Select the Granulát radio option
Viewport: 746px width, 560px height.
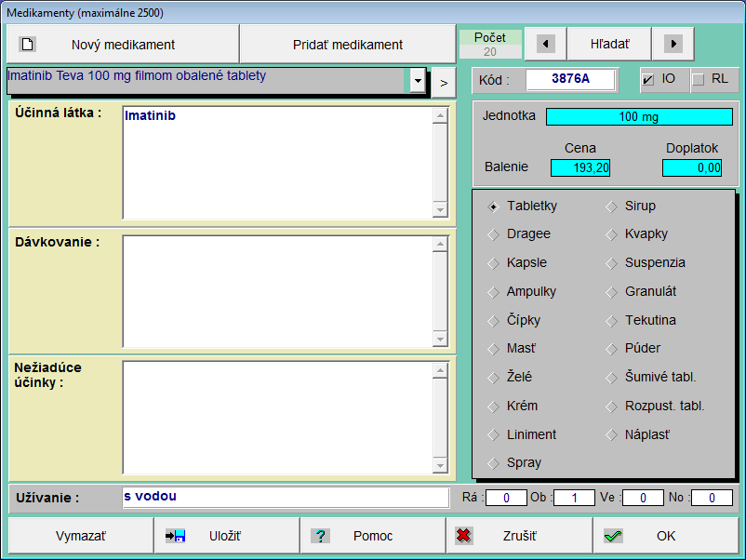point(611,292)
